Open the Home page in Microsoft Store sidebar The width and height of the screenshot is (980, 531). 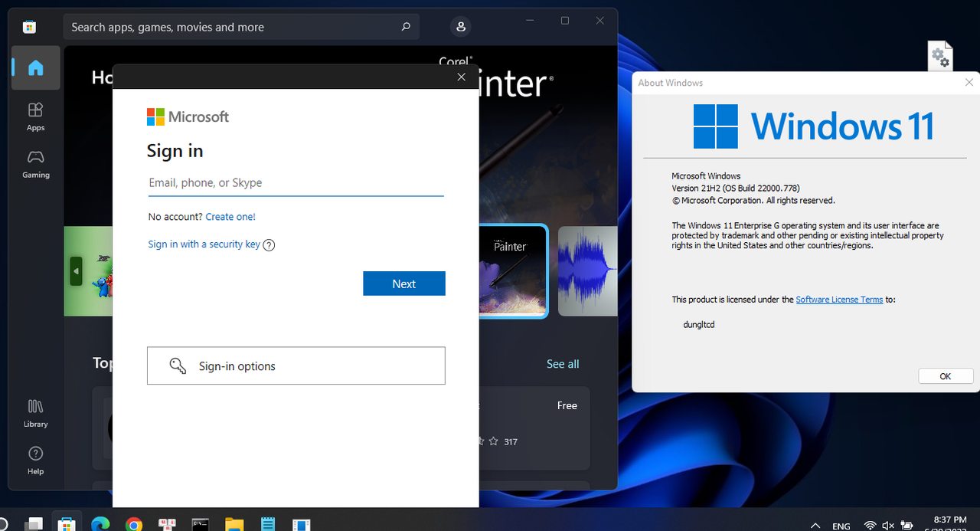(x=35, y=68)
